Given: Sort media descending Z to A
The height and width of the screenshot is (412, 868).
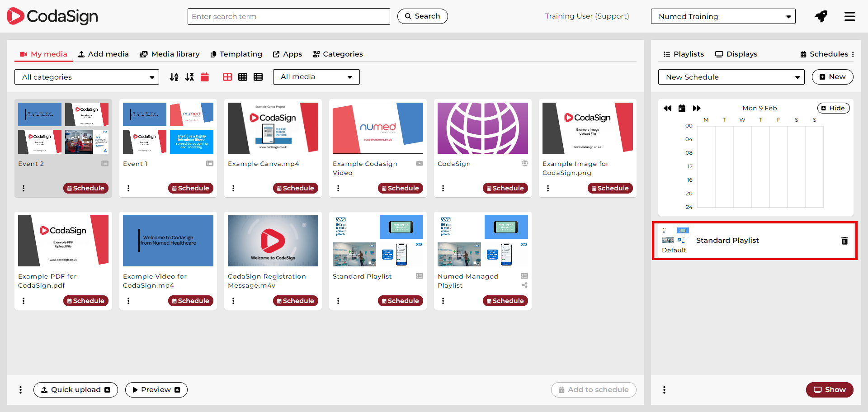Looking at the screenshot, I should pyautogui.click(x=189, y=77).
